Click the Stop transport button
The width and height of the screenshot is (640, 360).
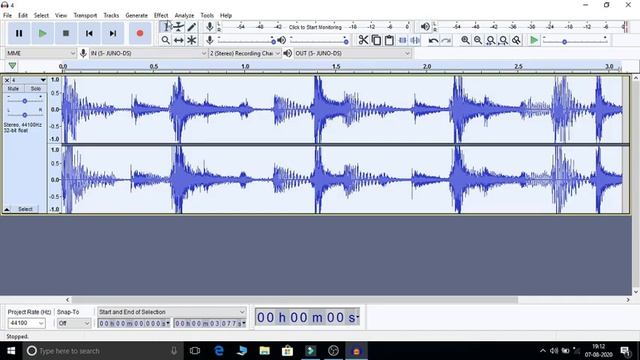coord(66,33)
